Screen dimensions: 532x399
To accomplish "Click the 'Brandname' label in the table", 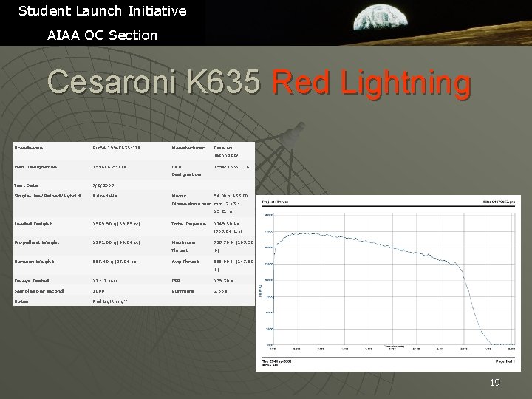I will (29, 148).
